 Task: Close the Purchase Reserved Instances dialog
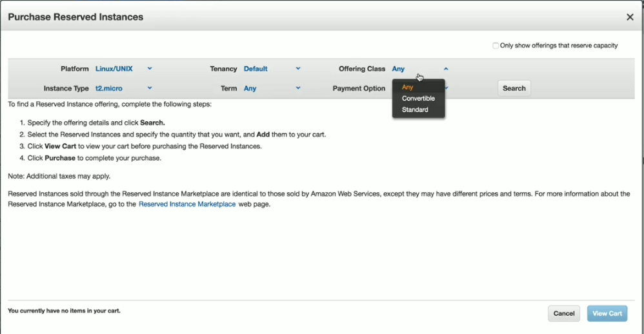pos(630,17)
